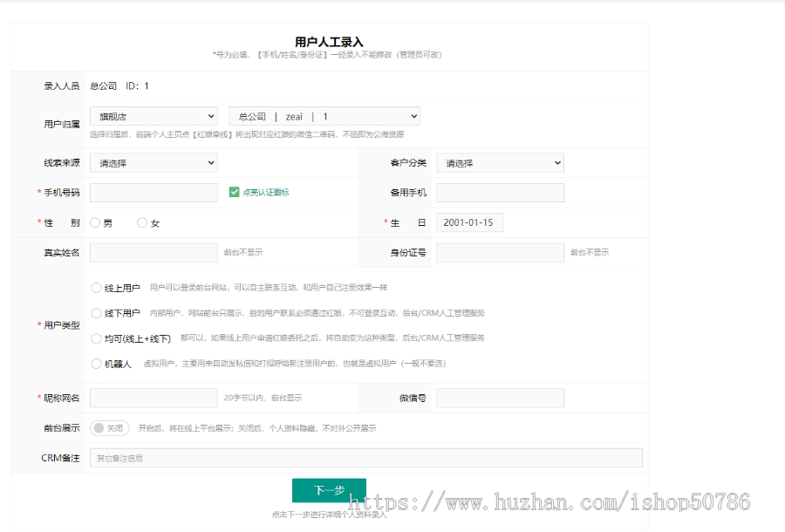Select the 男 gender radio button
This screenshot has width=785, height=532.
tap(95, 222)
